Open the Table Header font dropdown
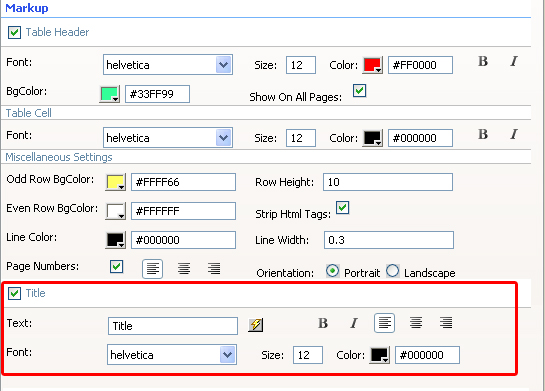Image resolution: width=545 pixels, height=391 pixels. 168,65
